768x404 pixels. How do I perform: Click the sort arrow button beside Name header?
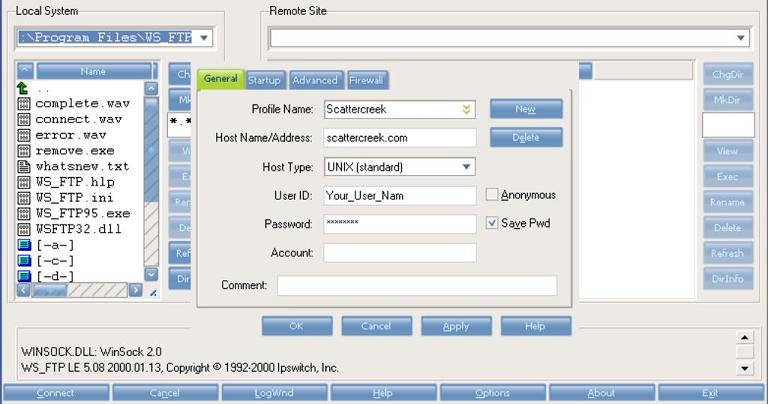point(25,71)
